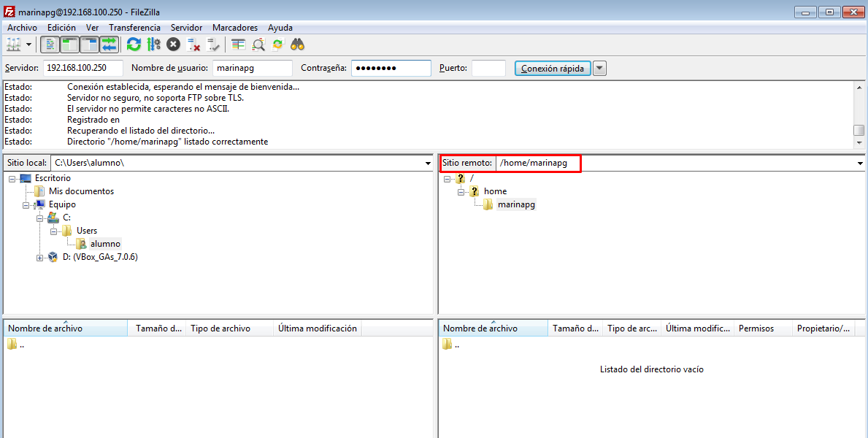
Task: Toggle transfer queue display
Action: [109, 45]
